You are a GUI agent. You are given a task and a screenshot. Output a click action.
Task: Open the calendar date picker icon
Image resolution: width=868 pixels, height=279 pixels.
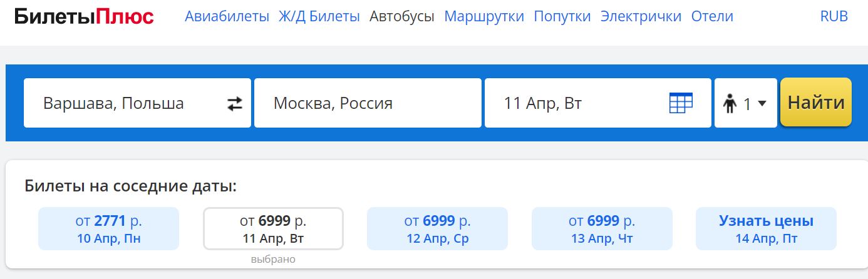681,103
